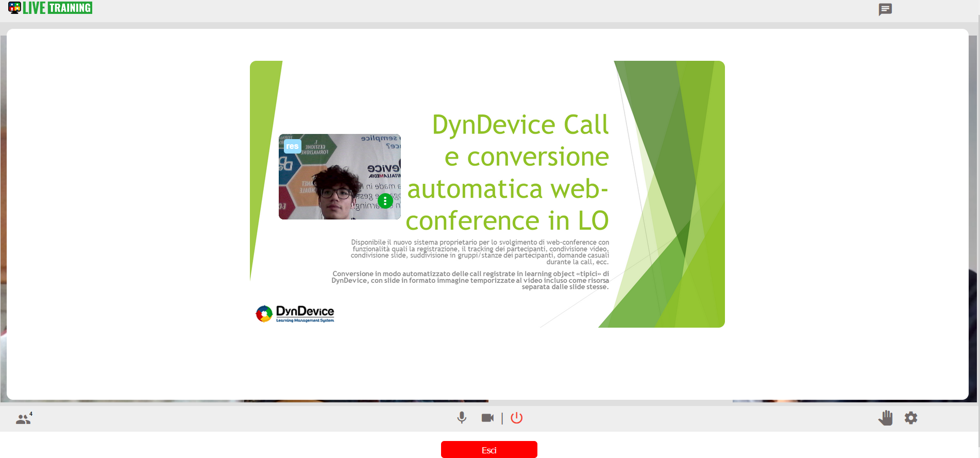Select the presenter webcam thumbnail

click(x=340, y=177)
